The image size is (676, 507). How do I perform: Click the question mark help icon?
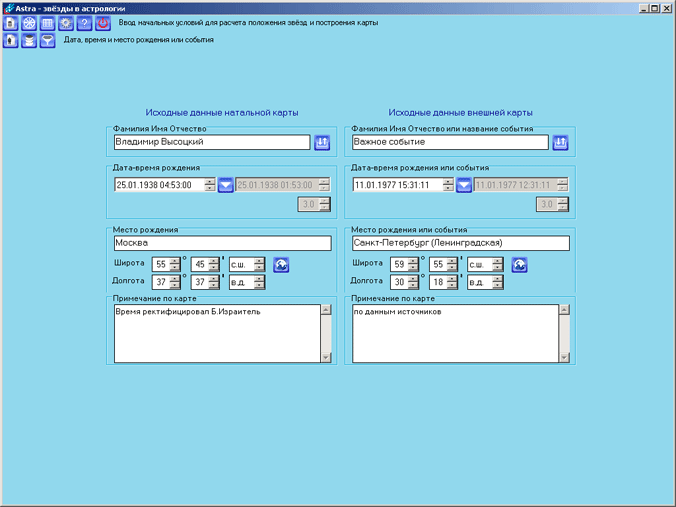(x=84, y=23)
